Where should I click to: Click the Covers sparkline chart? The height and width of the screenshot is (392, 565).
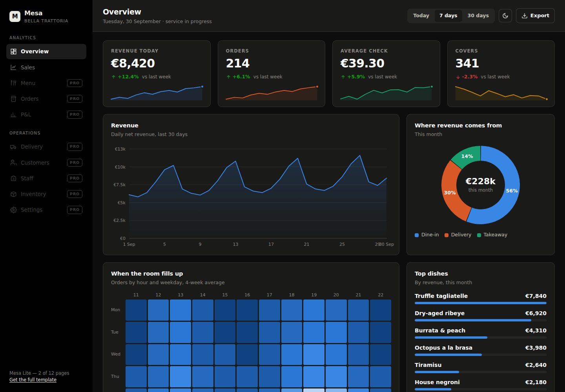point(501,93)
